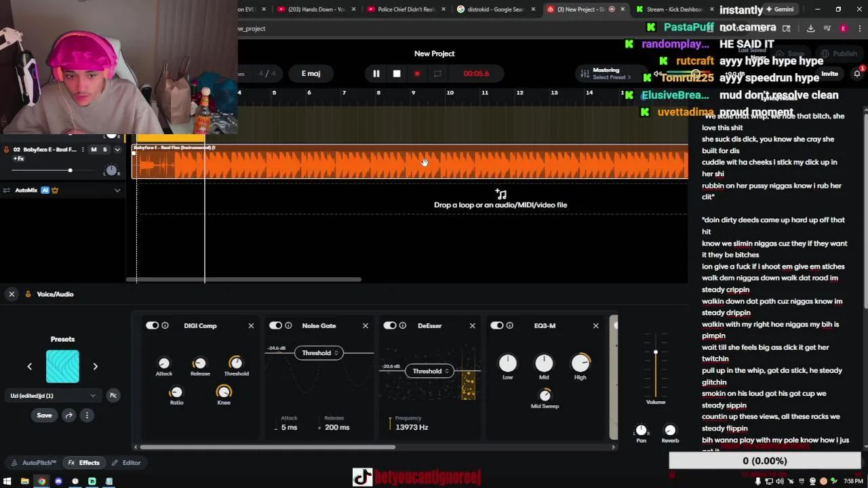Click the DIGI Comp Threshold knob
Viewport: 868px width, 488px height.
236,363
